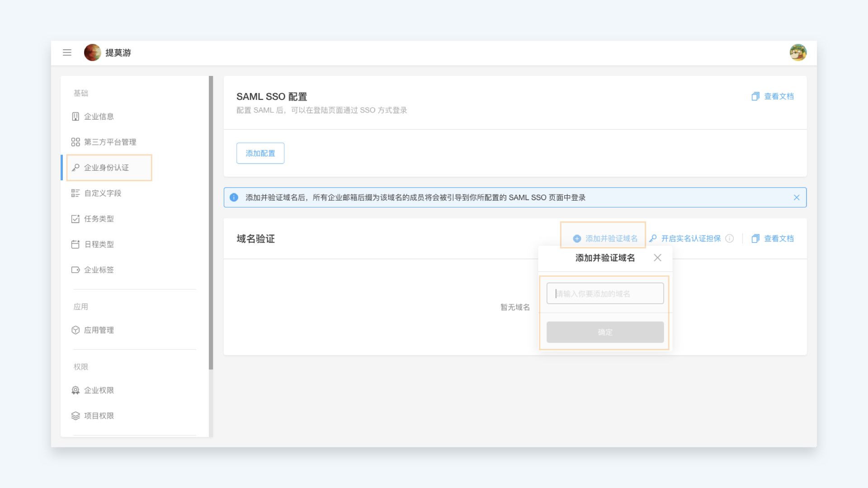Image resolution: width=868 pixels, height=488 pixels.
Task: Click the sidebar vertical scrollbar
Action: (211, 223)
